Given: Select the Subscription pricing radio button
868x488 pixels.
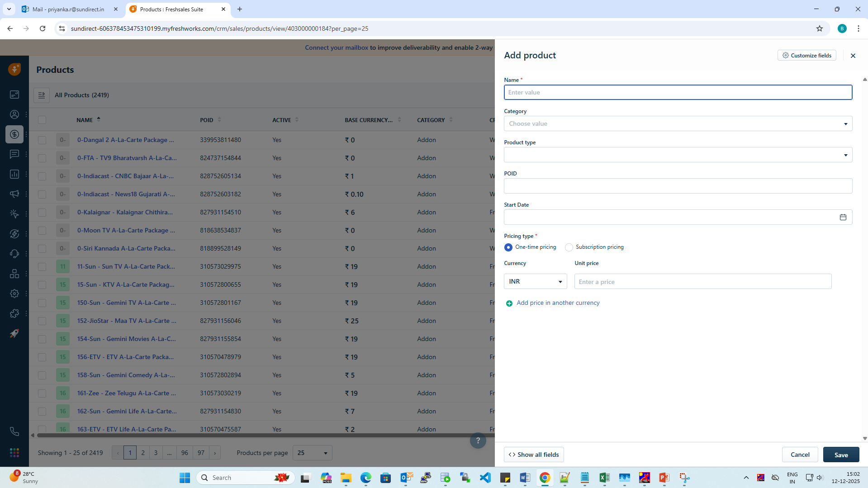Looking at the screenshot, I should (x=569, y=247).
